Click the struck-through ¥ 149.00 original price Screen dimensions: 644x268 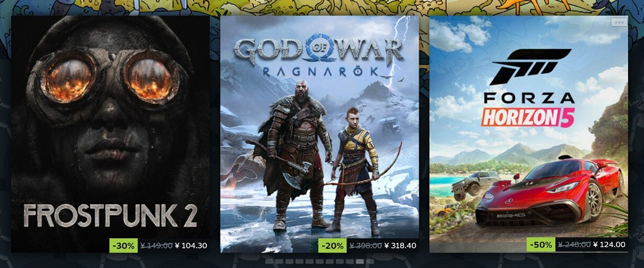tap(156, 246)
